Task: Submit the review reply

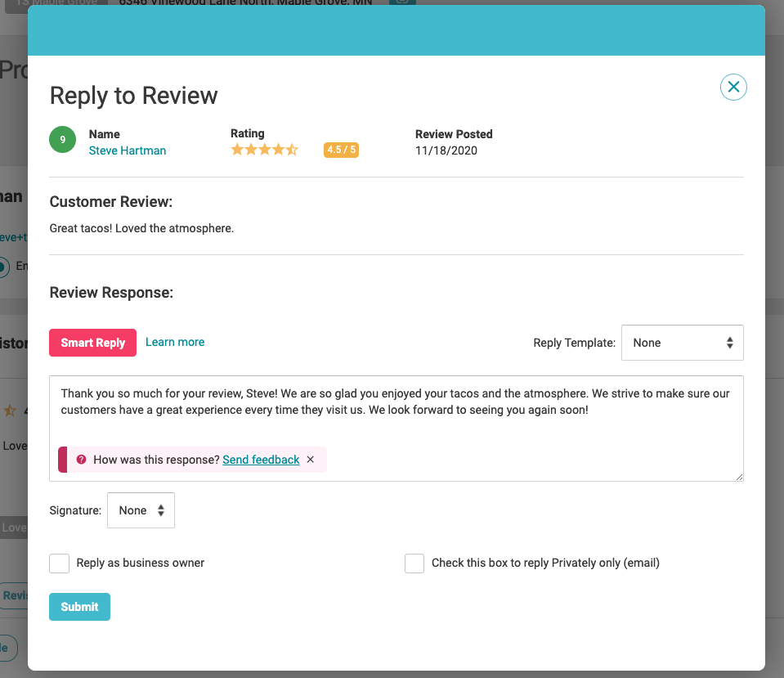Action: (79, 607)
